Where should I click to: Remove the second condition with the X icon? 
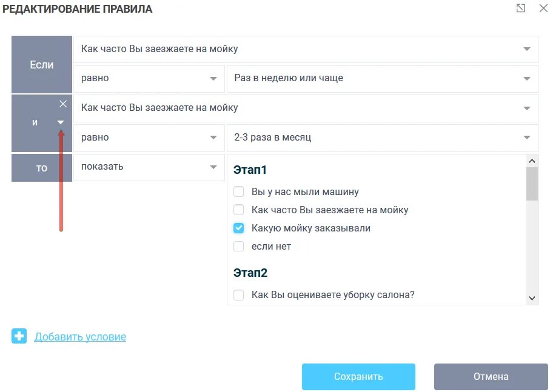63,104
